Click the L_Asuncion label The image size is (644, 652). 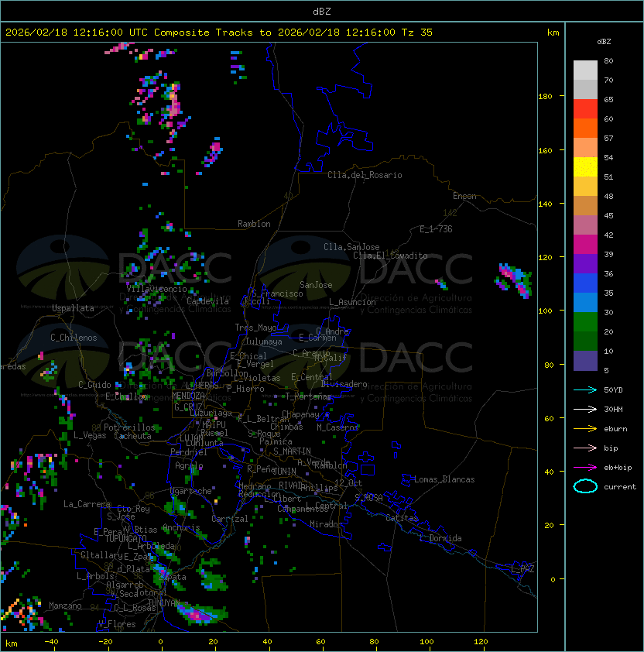point(352,302)
